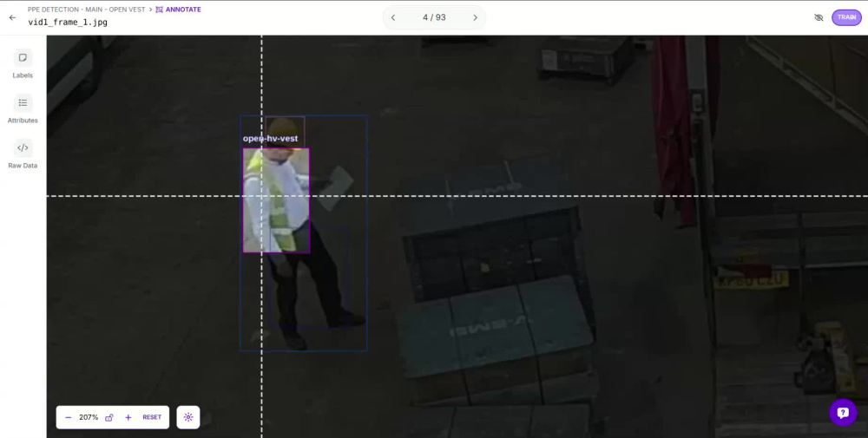Toggle annotation visibility with the eye icon
The height and width of the screenshot is (438, 868).
tap(819, 17)
